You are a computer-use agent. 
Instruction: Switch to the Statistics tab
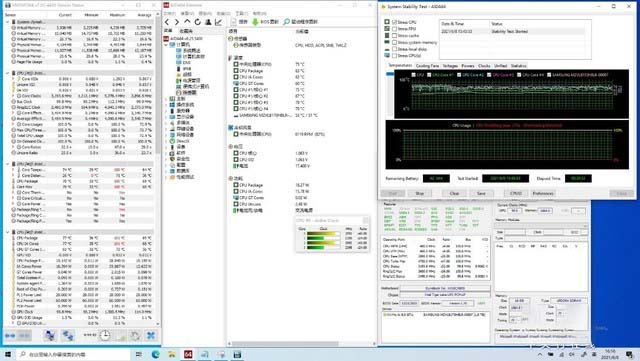click(518, 66)
